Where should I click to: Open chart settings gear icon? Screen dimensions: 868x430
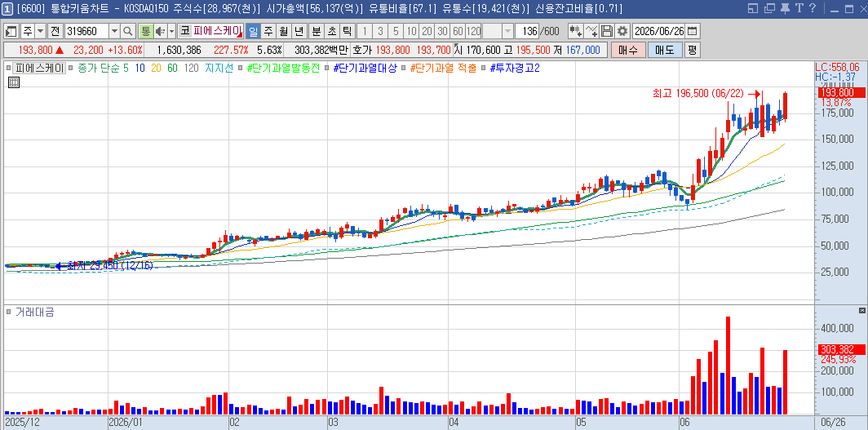coord(622,31)
